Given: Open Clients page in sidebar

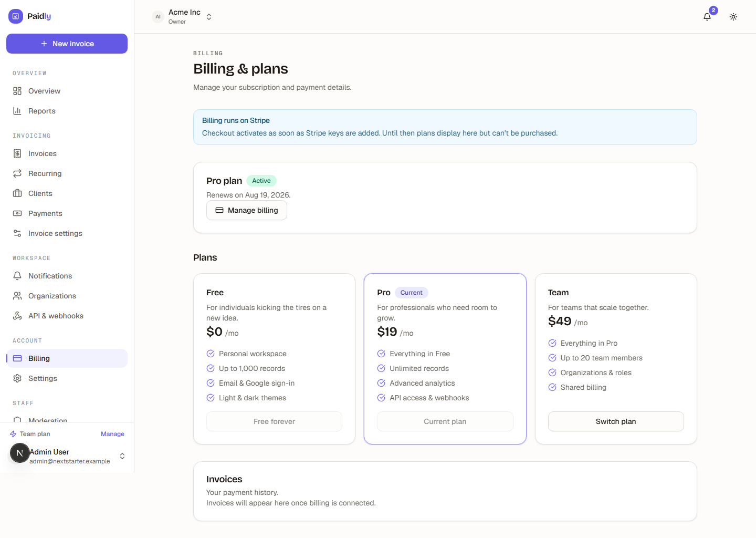Looking at the screenshot, I should point(67,193).
